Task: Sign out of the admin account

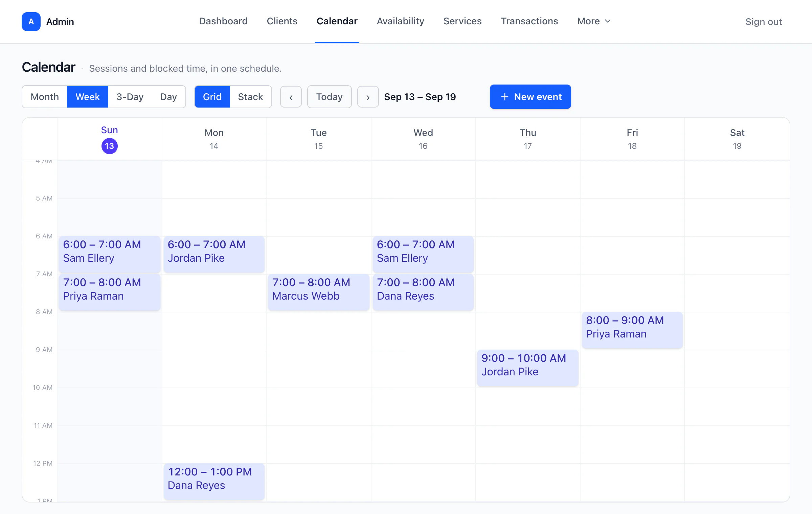Action: pos(764,22)
